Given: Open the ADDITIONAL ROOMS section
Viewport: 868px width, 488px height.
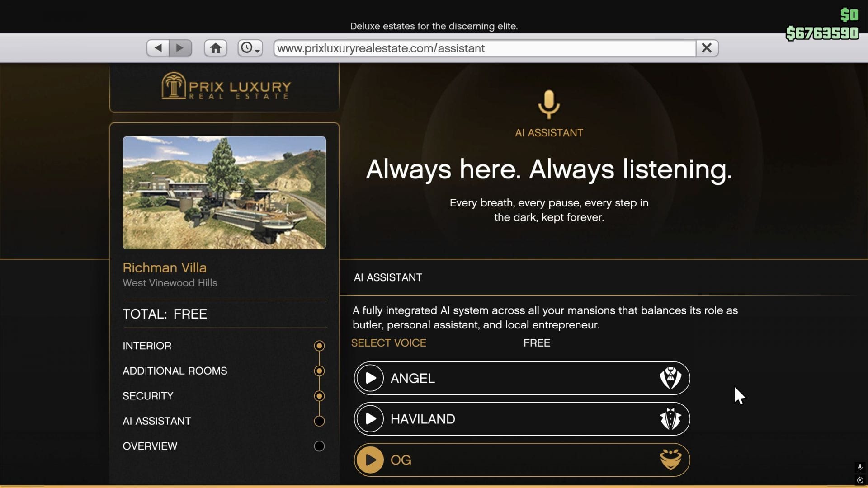Looking at the screenshot, I should [x=175, y=371].
